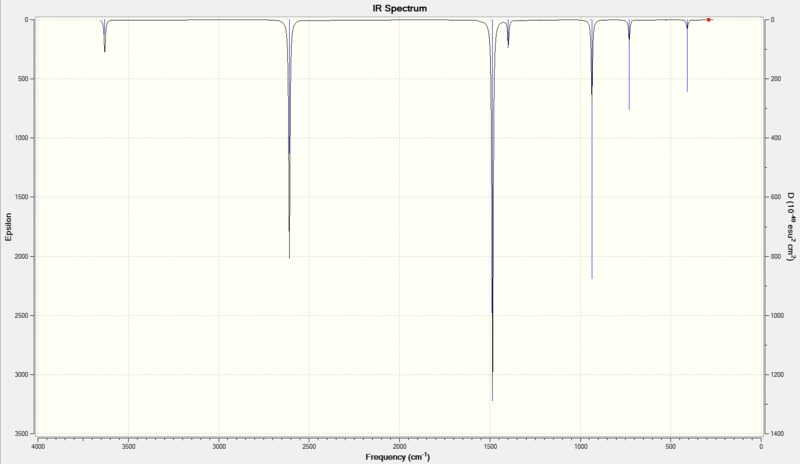This screenshot has width=800, height=464.
Task: Click the 600 tick label on right D axis
Action: [776, 197]
